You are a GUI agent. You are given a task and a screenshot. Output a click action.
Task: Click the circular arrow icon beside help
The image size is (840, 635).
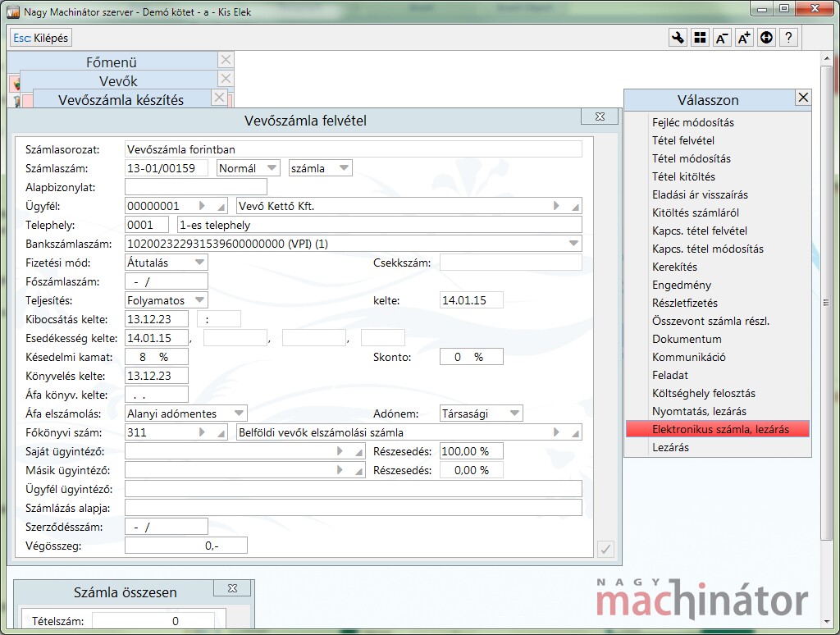(x=766, y=38)
